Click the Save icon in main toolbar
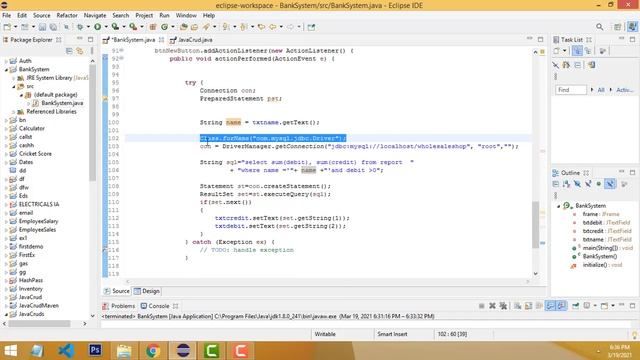This screenshot has width=640, height=360. coord(42,27)
